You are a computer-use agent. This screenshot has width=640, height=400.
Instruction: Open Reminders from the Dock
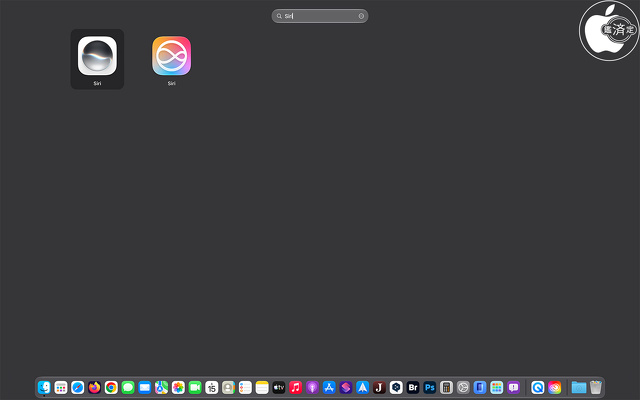pyautogui.click(x=245, y=387)
